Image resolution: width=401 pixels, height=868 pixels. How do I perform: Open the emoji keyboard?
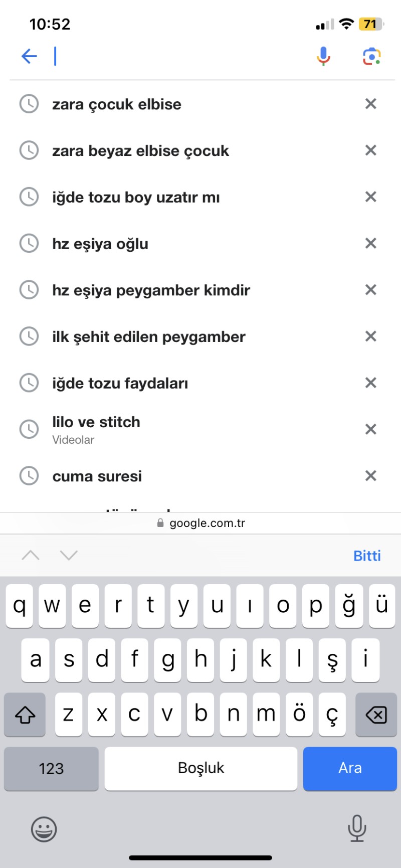(44, 828)
